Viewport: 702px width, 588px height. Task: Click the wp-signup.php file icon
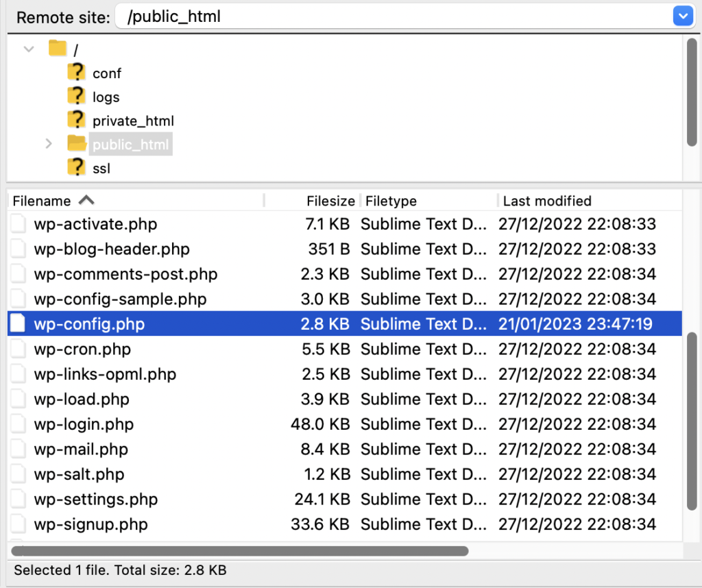[x=18, y=524]
